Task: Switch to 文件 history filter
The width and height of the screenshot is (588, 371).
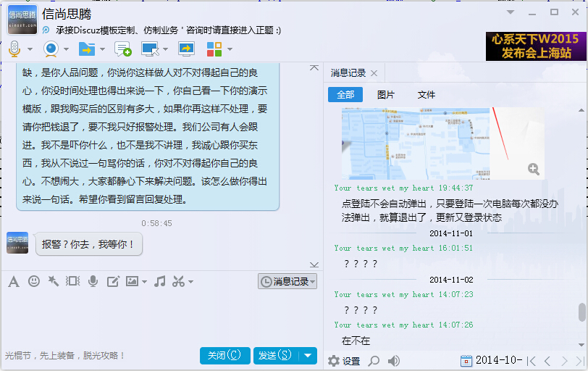Action: coord(427,94)
